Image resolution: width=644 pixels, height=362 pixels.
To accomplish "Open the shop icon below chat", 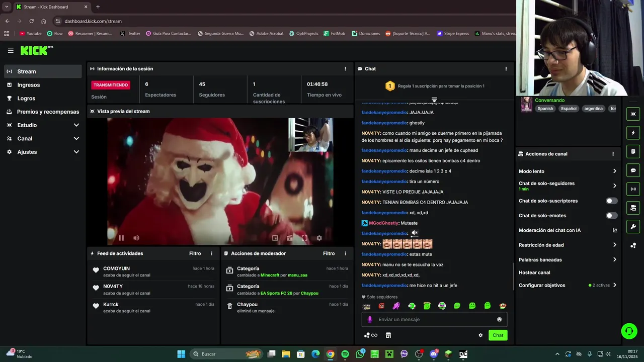I will pos(388,335).
